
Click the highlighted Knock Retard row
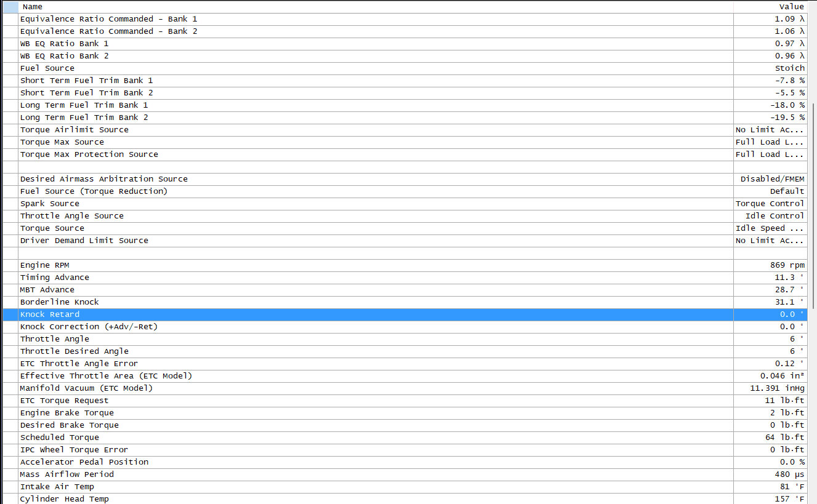405,314
